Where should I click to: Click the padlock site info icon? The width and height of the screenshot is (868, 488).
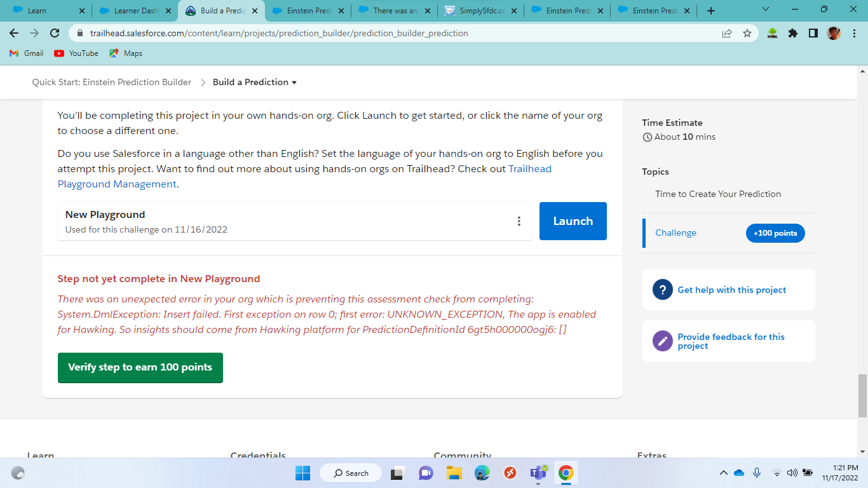[x=80, y=33]
